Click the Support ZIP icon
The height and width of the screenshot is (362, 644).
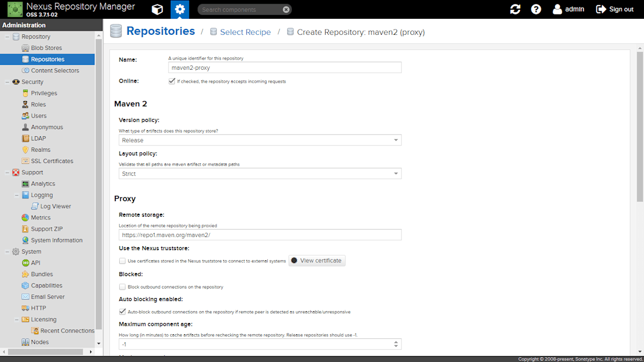[x=25, y=229]
